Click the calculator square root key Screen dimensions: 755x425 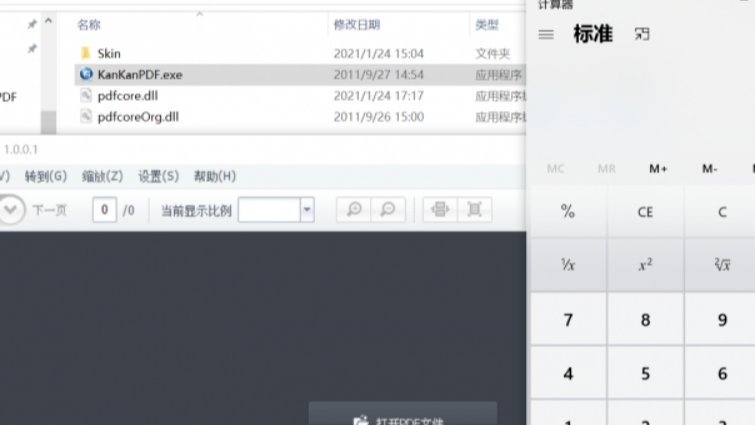720,265
